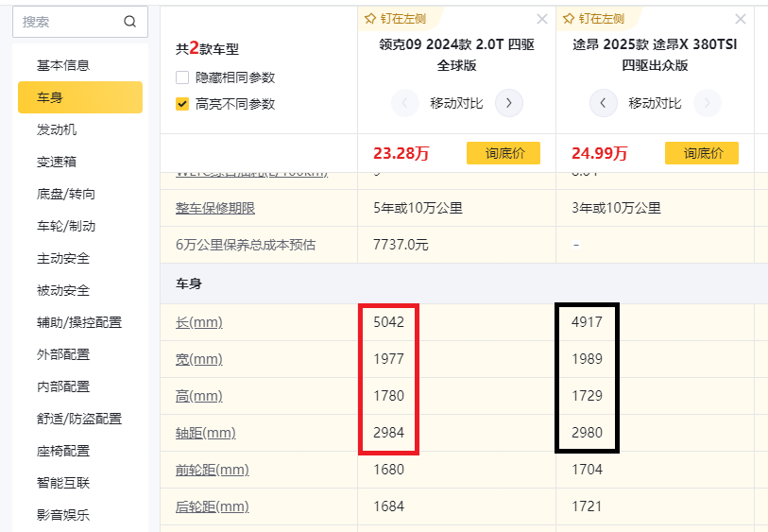Screen dimensions: 768x532
Task: Remove 领克09 from comparison
Action: 542,19
